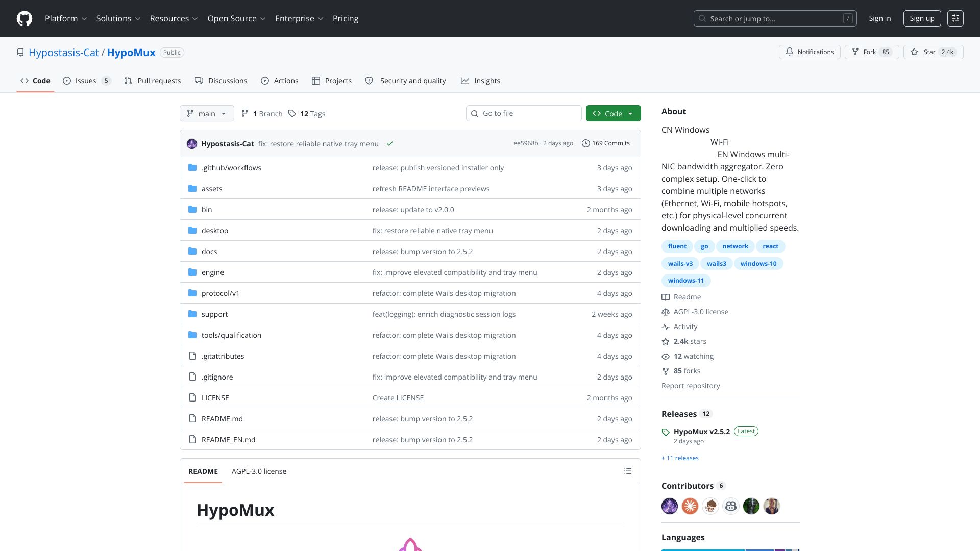Click the folder icon beside .github/workflows
The width and height of the screenshot is (980, 551).
192,167
